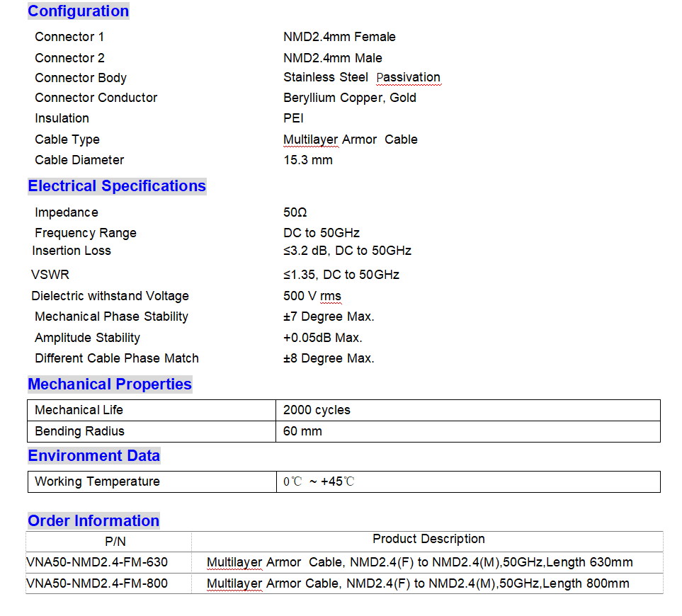The width and height of the screenshot is (682, 616).
Task: Select the PEI value
Action: [x=294, y=118]
